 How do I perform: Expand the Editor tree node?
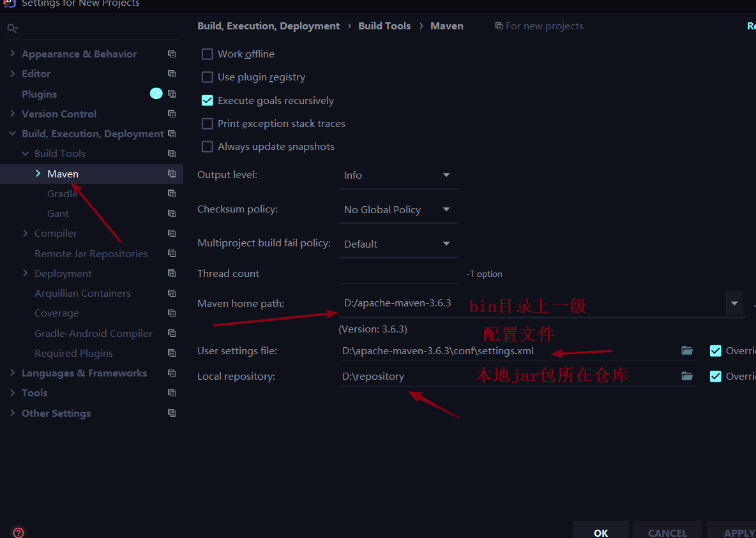pos(12,73)
